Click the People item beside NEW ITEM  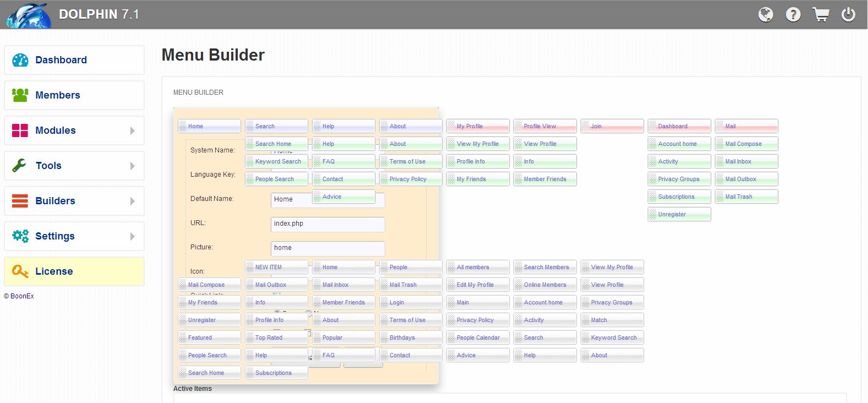coord(411,267)
